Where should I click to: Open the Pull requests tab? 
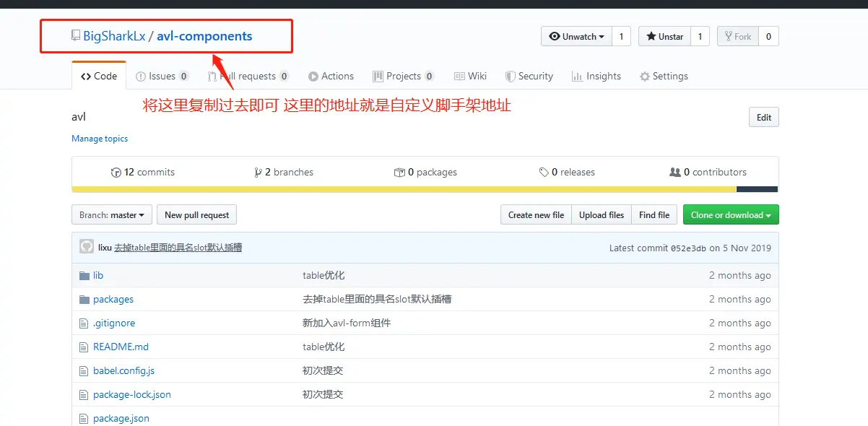pyautogui.click(x=248, y=76)
